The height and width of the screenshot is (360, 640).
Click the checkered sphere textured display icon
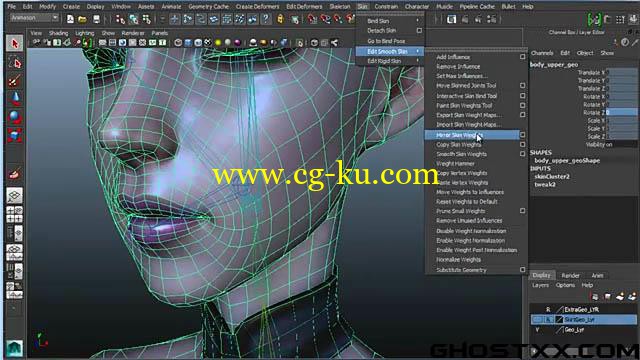(208, 42)
